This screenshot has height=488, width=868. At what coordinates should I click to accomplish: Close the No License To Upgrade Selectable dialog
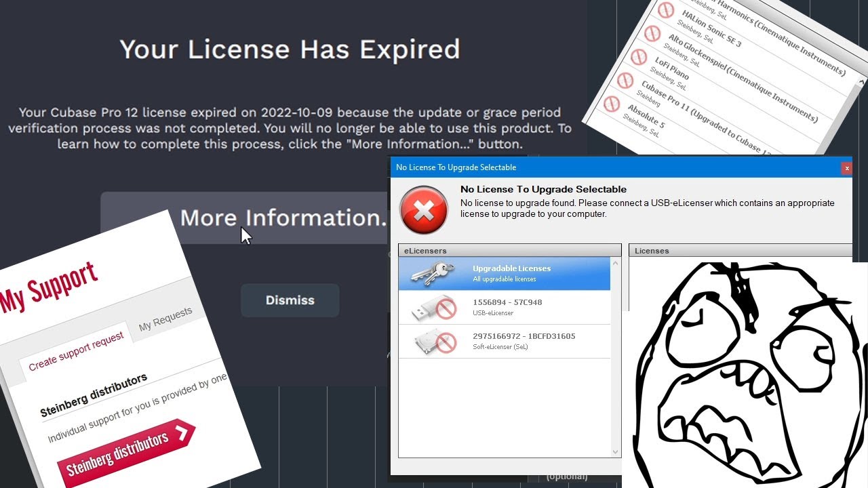click(846, 168)
